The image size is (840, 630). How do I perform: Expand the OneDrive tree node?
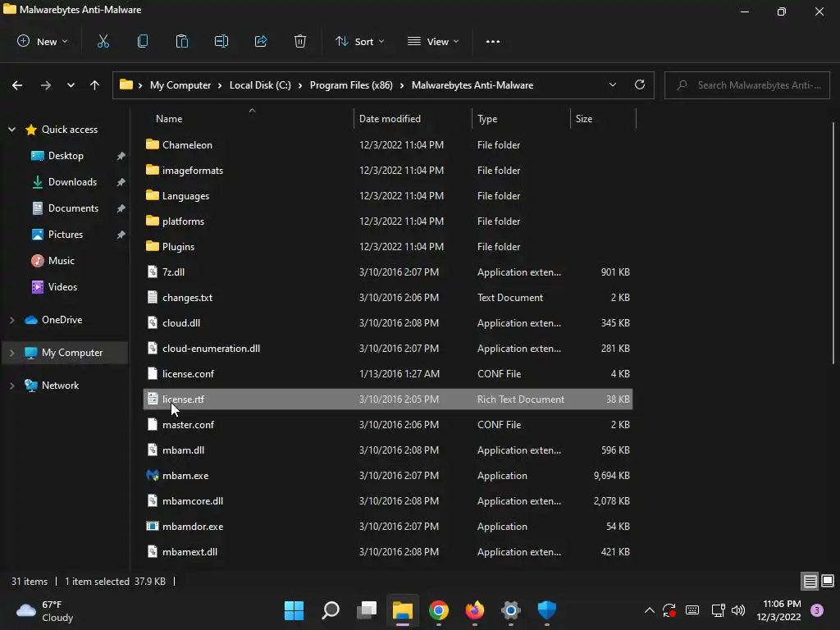coord(11,320)
